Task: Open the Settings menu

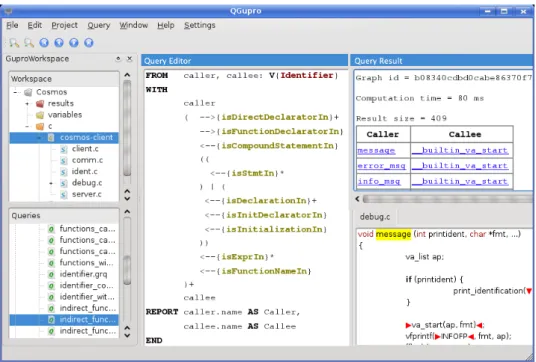Action: 200,25
